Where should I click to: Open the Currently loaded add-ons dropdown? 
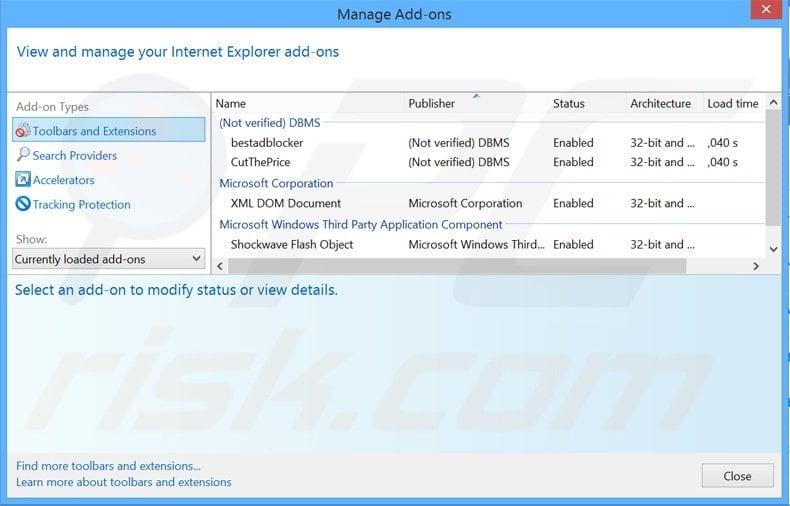point(108,259)
